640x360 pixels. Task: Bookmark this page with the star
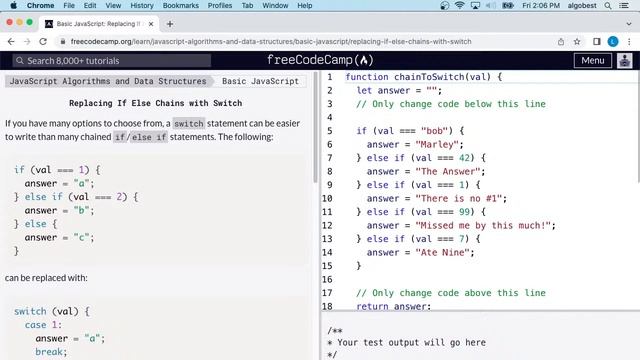(x=577, y=42)
